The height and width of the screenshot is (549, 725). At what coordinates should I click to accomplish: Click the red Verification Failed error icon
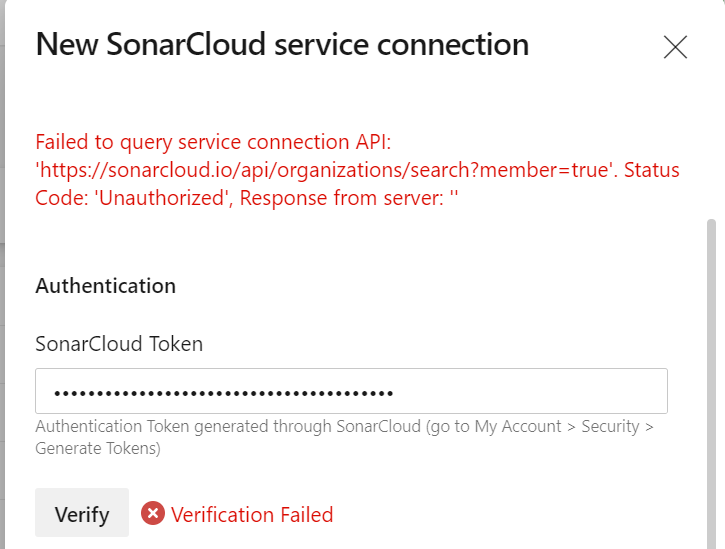pos(152,514)
